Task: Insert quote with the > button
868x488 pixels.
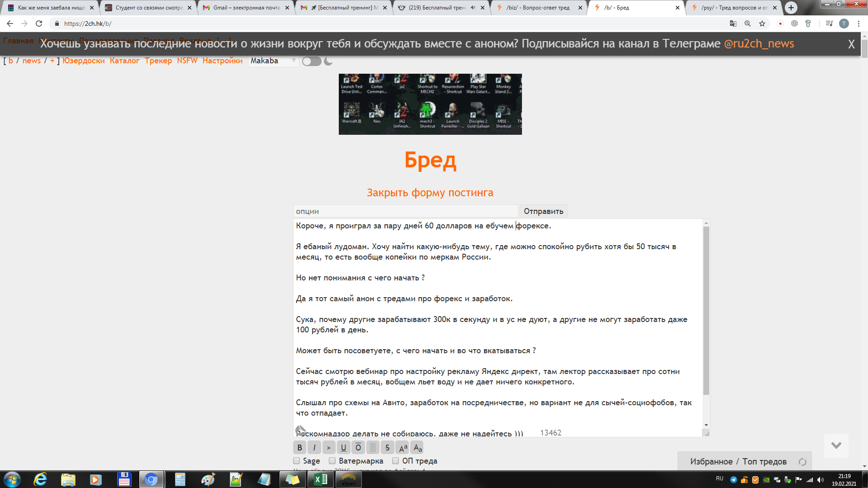Action: tap(329, 448)
